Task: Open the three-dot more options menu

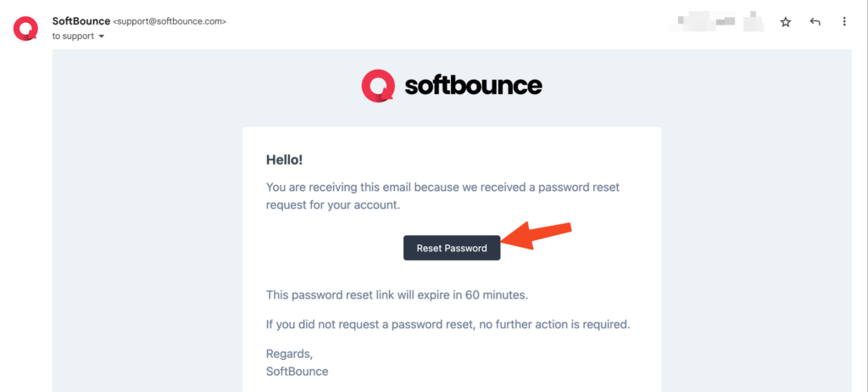Action: (844, 22)
